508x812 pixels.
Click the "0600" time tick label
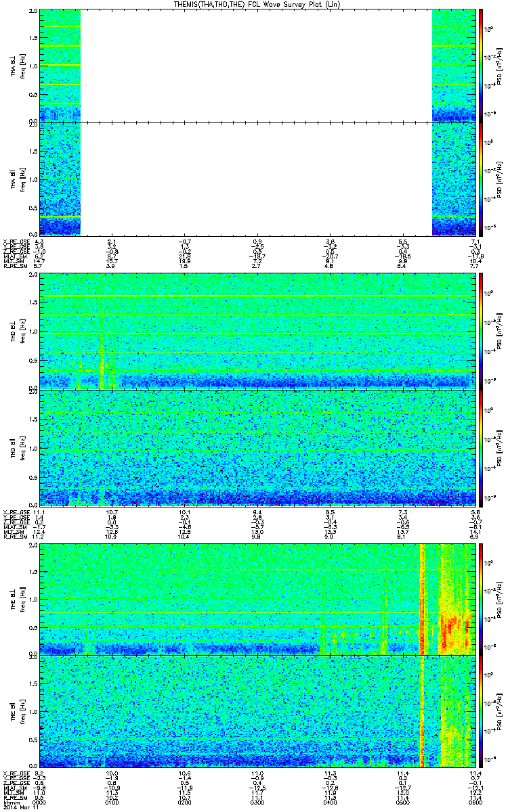pos(474,803)
